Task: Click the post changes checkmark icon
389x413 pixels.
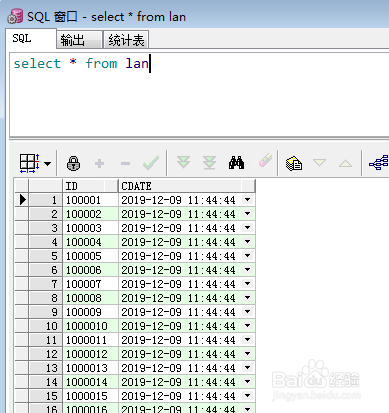Action: [151, 163]
